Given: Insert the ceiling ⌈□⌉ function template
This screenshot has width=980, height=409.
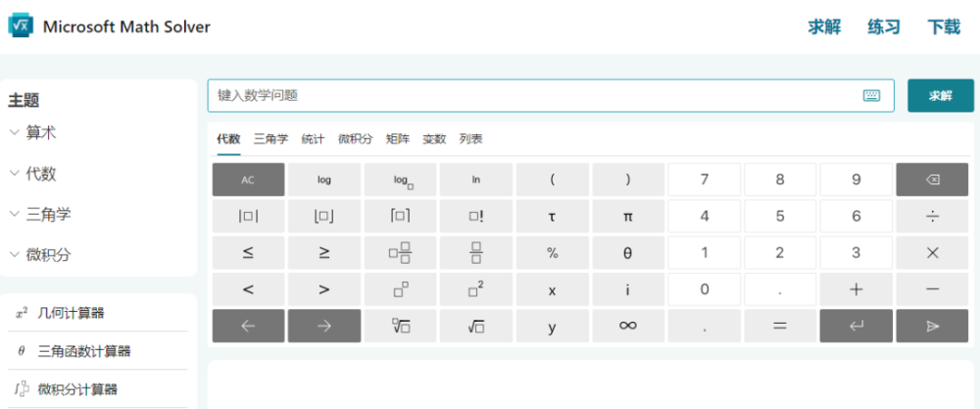Looking at the screenshot, I should coord(400,217).
